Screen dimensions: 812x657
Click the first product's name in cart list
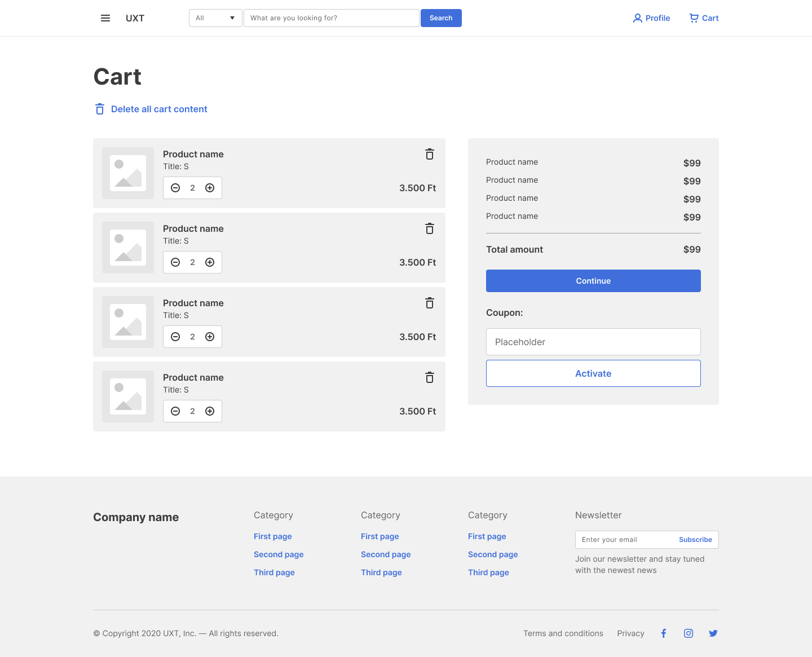[193, 154]
